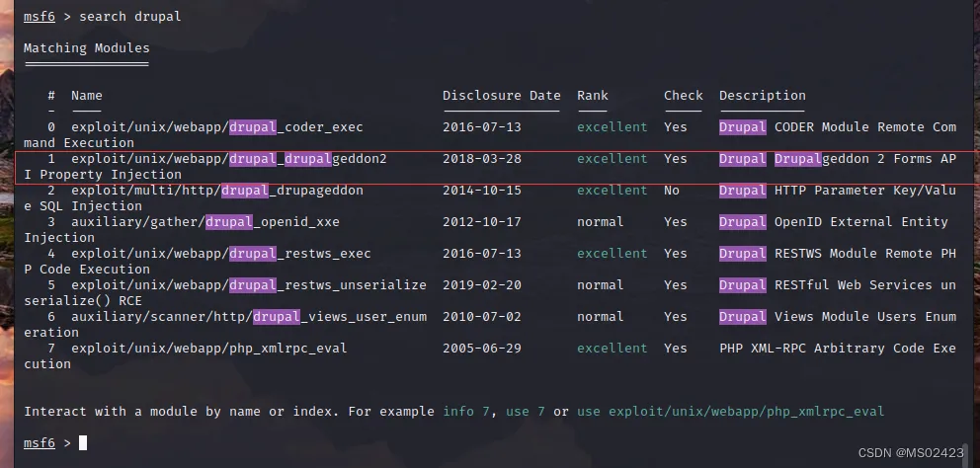Click the msf6 prompt cursor input
980x468 pixels.
(83, 443)
